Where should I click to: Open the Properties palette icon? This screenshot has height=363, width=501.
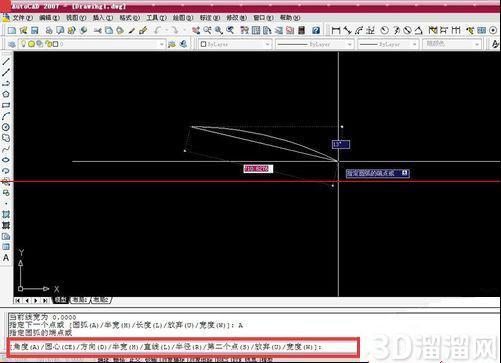pyautogui.click(x=244, y=31)
